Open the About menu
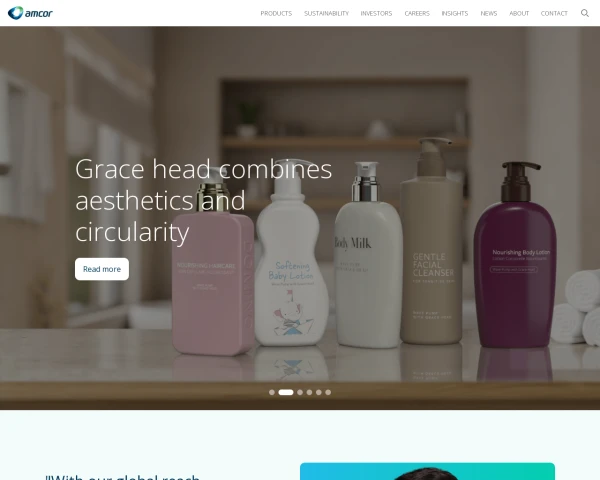This screenshot has width=600, height=480. click(x=519, y=13)
